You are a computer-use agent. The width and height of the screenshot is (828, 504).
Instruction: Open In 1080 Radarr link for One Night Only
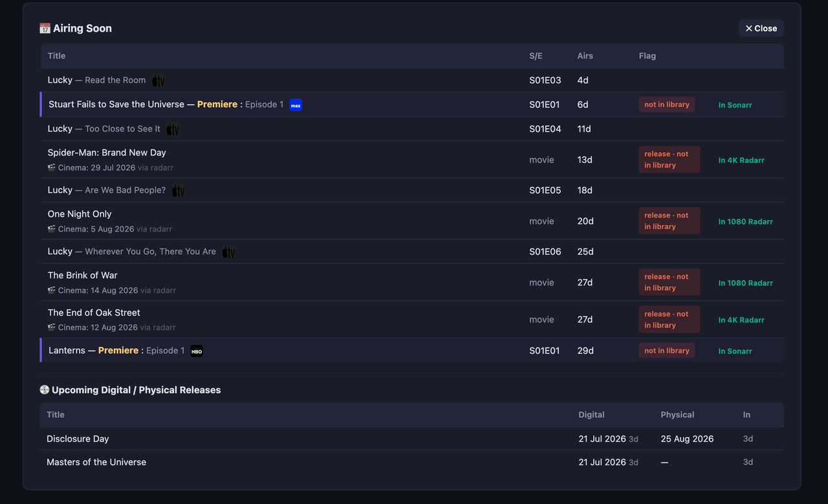[x=746, y=221]
